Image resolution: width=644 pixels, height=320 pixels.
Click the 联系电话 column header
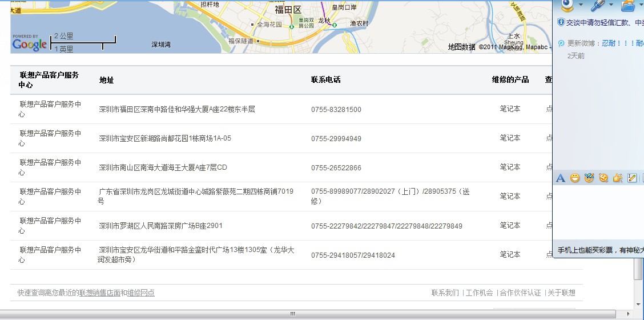(x=325, y=80)
